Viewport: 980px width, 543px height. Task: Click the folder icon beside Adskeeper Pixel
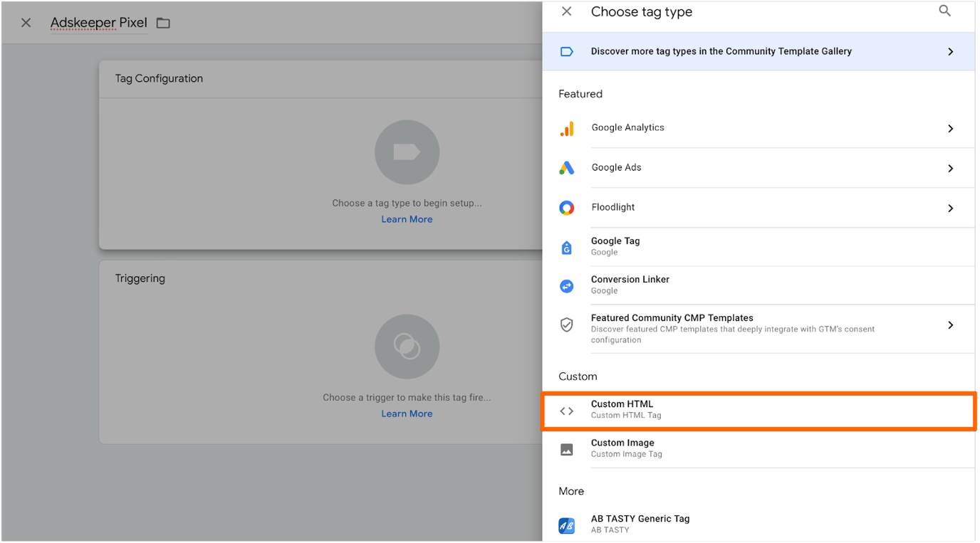click(162, 22)
